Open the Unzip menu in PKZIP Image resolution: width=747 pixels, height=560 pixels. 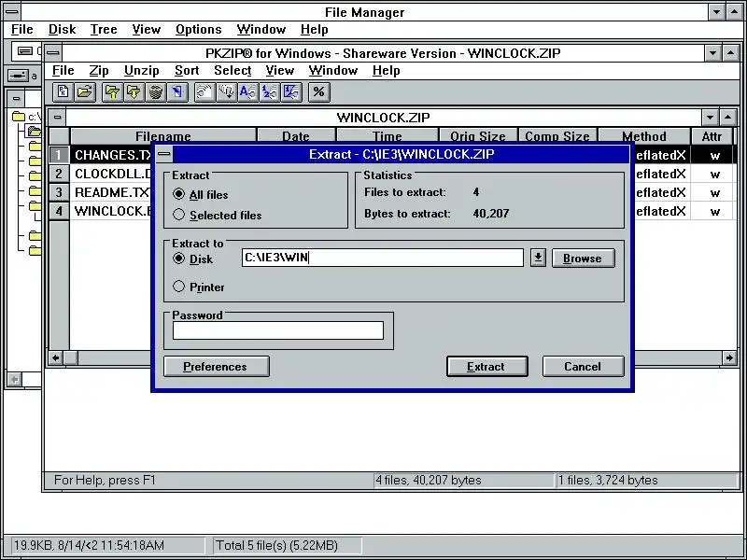pyautogui.click(x=142, y=71)
